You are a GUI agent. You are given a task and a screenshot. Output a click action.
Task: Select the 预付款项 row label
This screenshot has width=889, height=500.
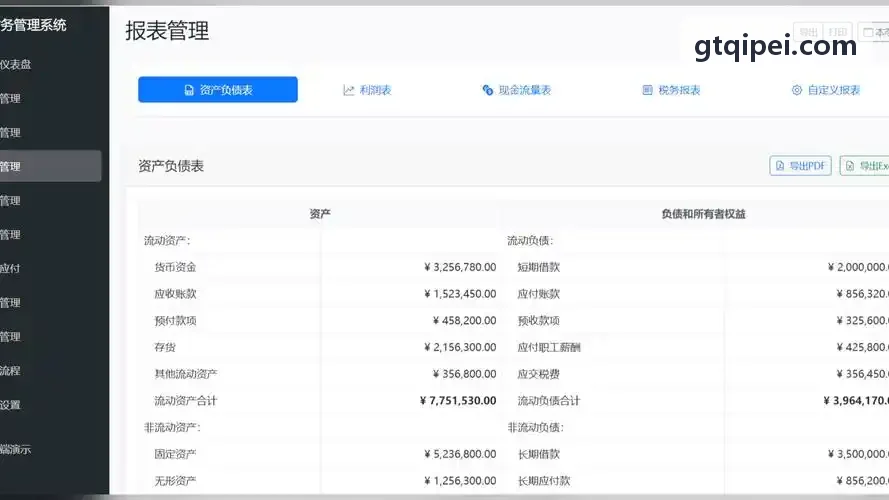coord(175,320)
